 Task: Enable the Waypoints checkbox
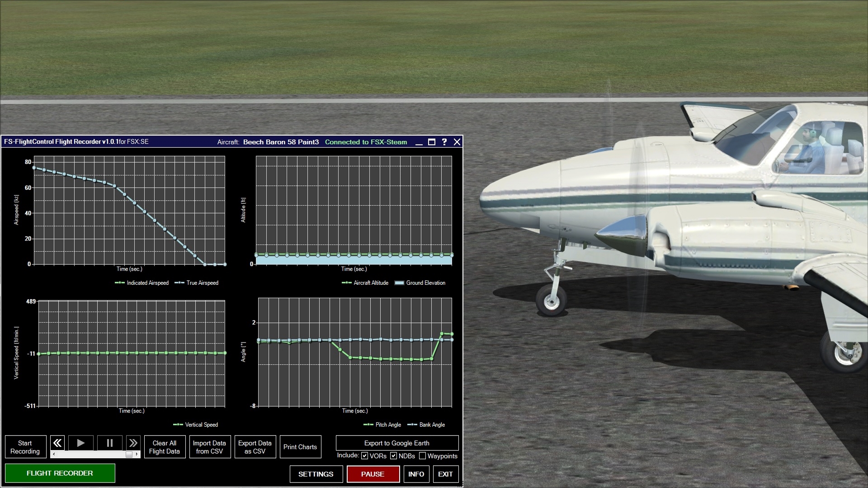point(423,456)
